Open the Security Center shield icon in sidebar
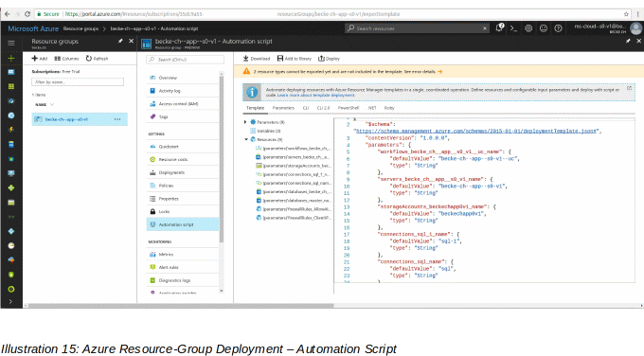644x356 pixels. tap(11, 275)
